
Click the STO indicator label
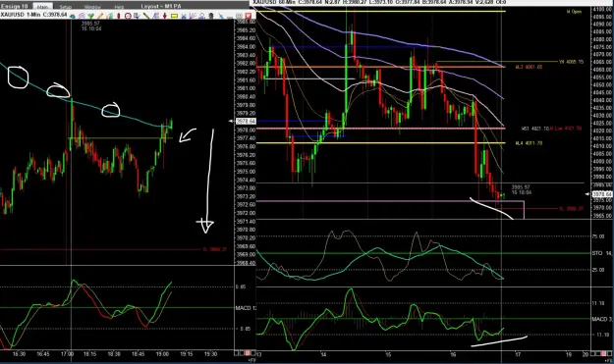pos(596,253)
